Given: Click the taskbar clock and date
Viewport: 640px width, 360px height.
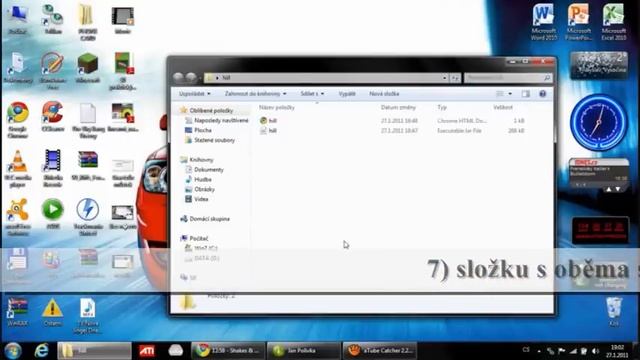Looking at the screenshot, I should pos(617,351).
